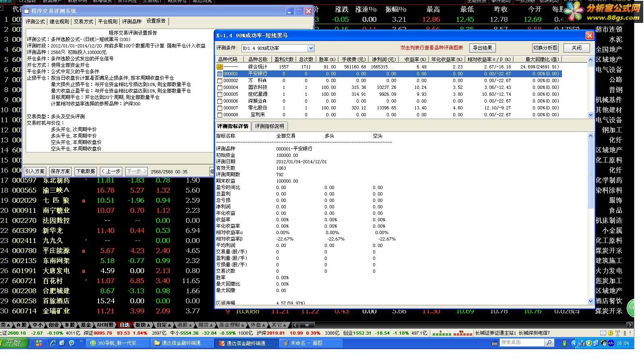The image size is (644, 362).
Task: Switch to the 评测公式 tab
Action: coord(35,22)
